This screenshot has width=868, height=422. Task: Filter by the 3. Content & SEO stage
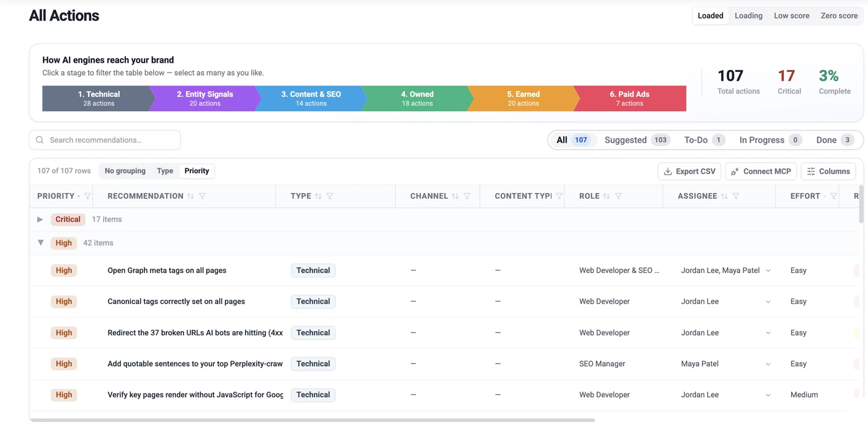[310, 99]
